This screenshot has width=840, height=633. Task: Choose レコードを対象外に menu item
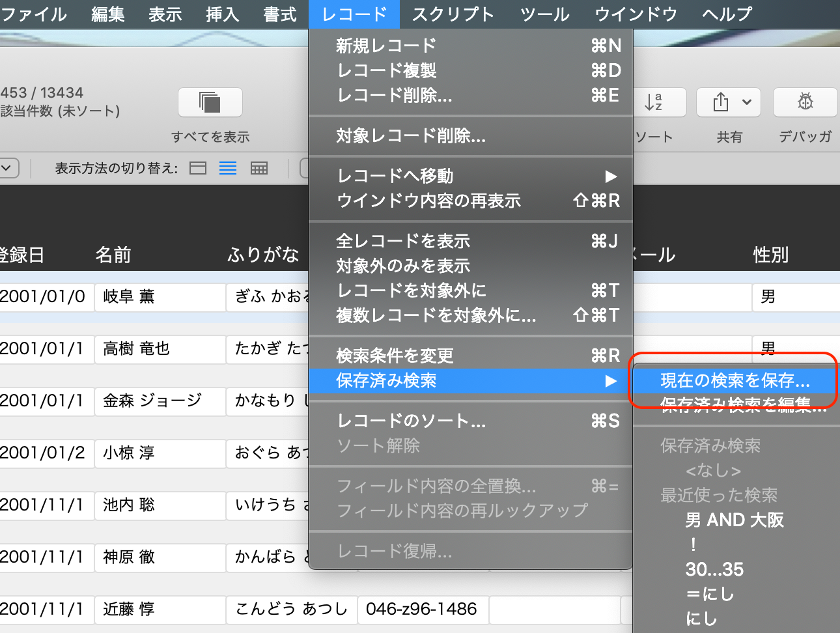(471, 290)
